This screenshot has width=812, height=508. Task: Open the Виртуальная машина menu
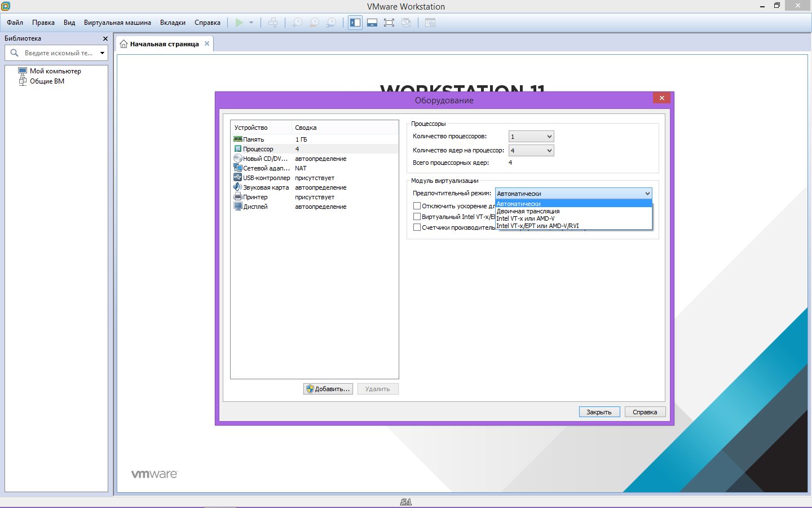point(117,23)
